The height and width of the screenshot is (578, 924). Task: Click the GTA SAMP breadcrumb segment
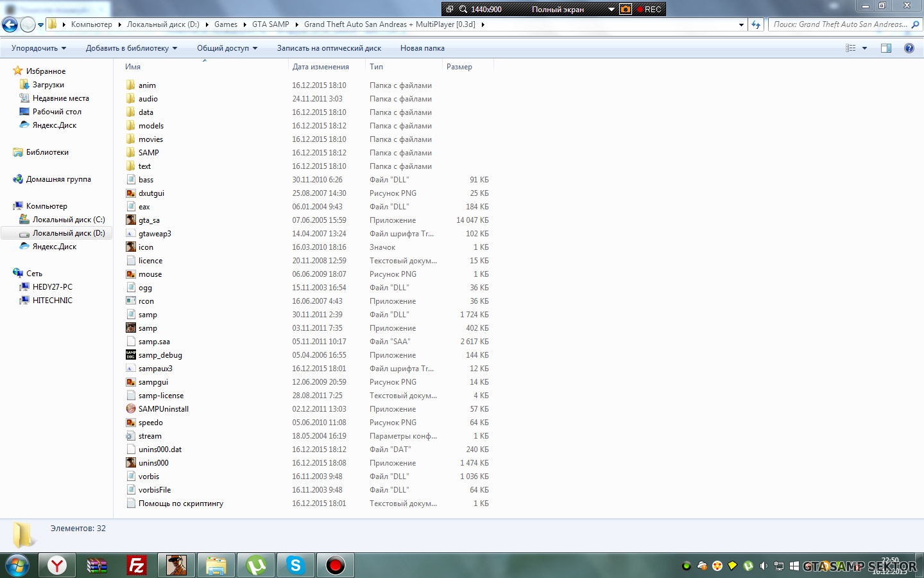(271, 24)
